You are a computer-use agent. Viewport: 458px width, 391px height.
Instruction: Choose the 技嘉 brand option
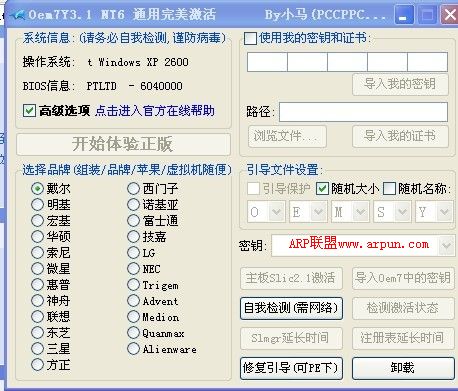[133, 237]
